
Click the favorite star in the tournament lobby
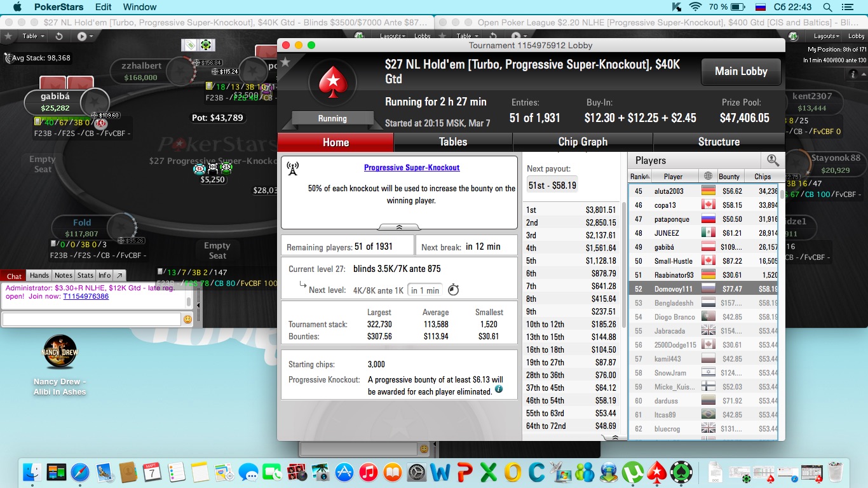coord(285,62)
